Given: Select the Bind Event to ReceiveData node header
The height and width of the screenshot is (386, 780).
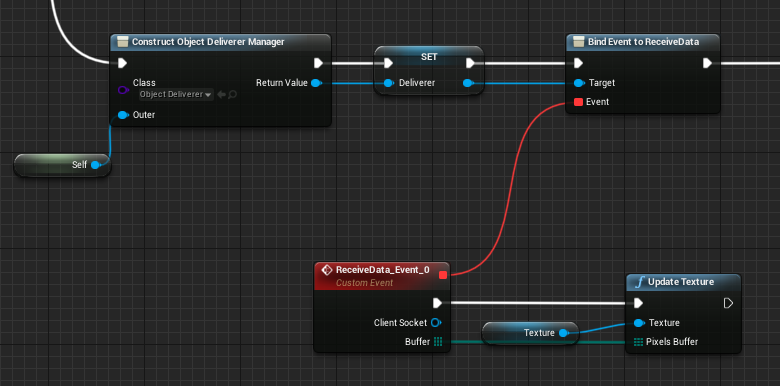Looking at the screenshot, I should click(643, 42).
